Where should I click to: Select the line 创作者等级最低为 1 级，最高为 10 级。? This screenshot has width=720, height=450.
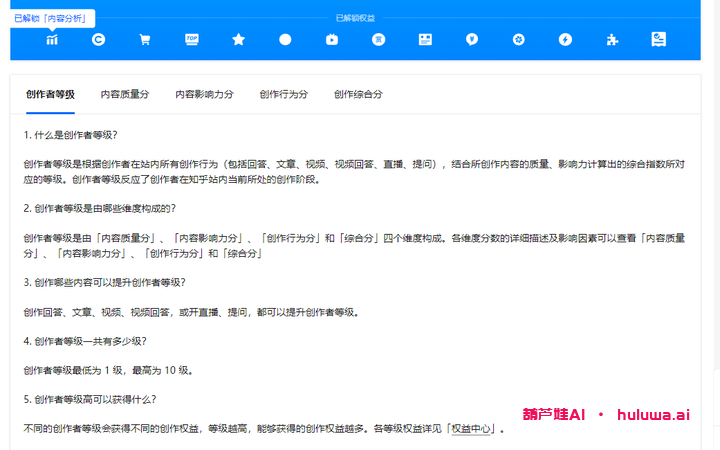[x=108, y=371]
